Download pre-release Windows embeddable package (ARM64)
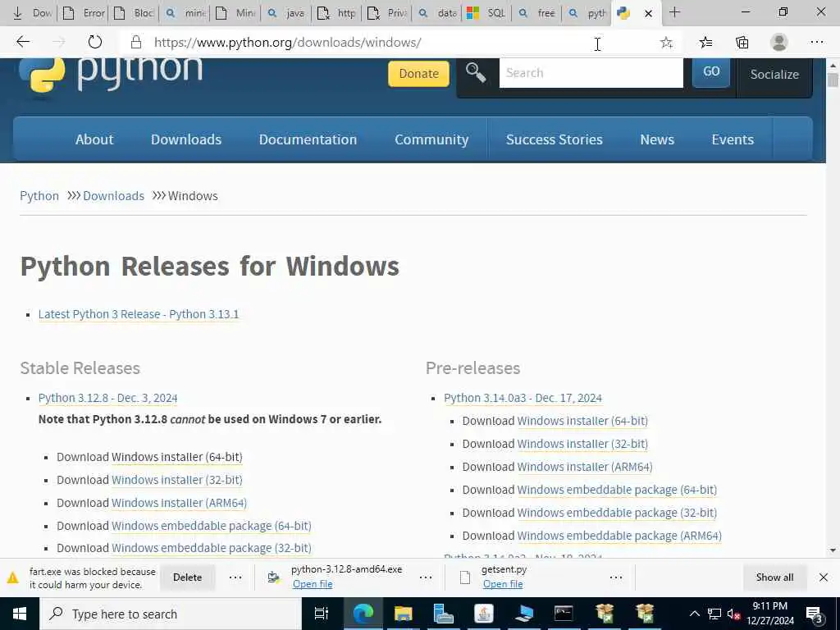This screenshot has height=630, width=840. point(619,536)
